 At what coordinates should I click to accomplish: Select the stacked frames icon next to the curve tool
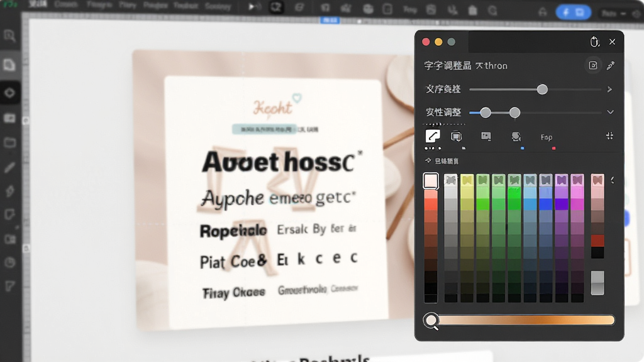[x=457, y=136]
